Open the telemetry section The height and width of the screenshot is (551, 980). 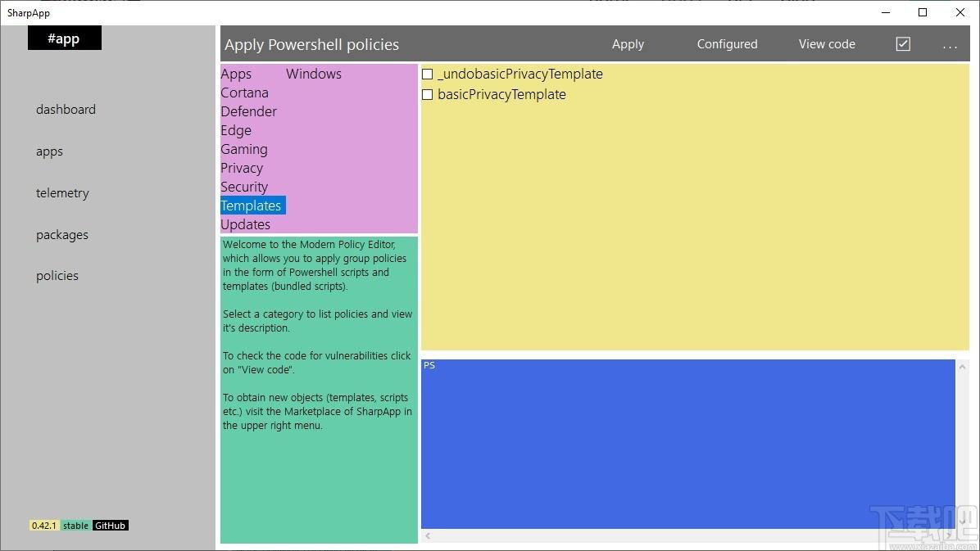(62, 193)
